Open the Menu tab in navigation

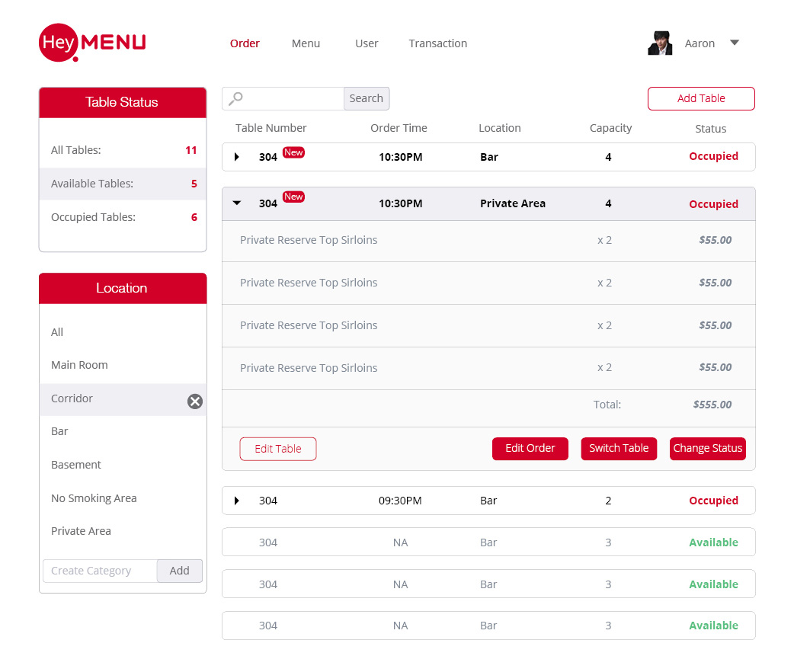(306, 43)
